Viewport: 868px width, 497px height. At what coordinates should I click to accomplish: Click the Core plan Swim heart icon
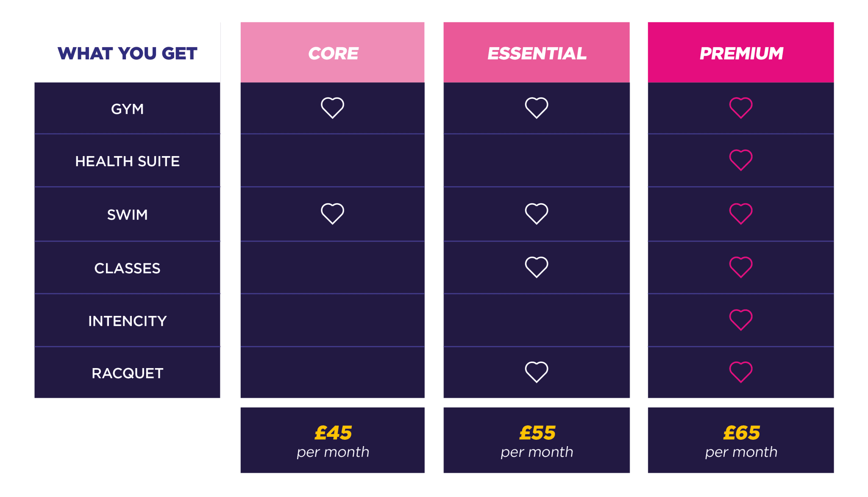(x=332, y=213)
